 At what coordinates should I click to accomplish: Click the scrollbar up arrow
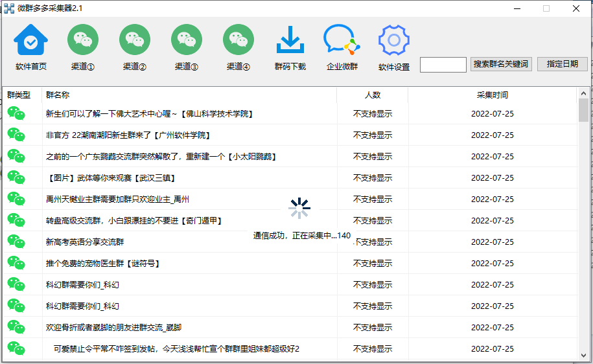(583, 93)
